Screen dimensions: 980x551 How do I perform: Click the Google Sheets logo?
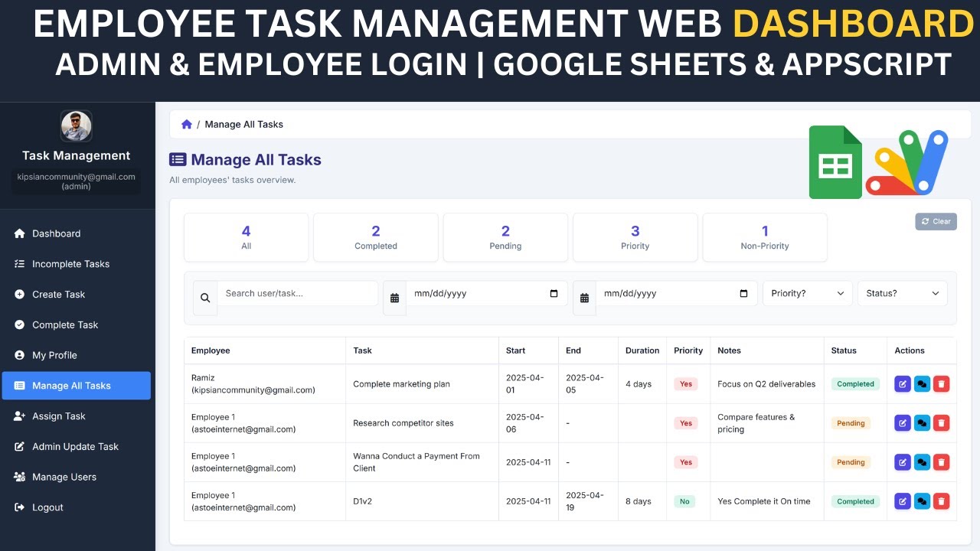coord(835,162)
